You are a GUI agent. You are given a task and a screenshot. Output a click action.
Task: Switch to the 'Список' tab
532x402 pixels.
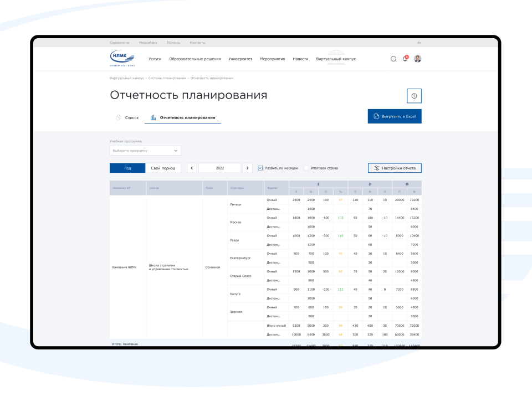click(x=127, y=117)
